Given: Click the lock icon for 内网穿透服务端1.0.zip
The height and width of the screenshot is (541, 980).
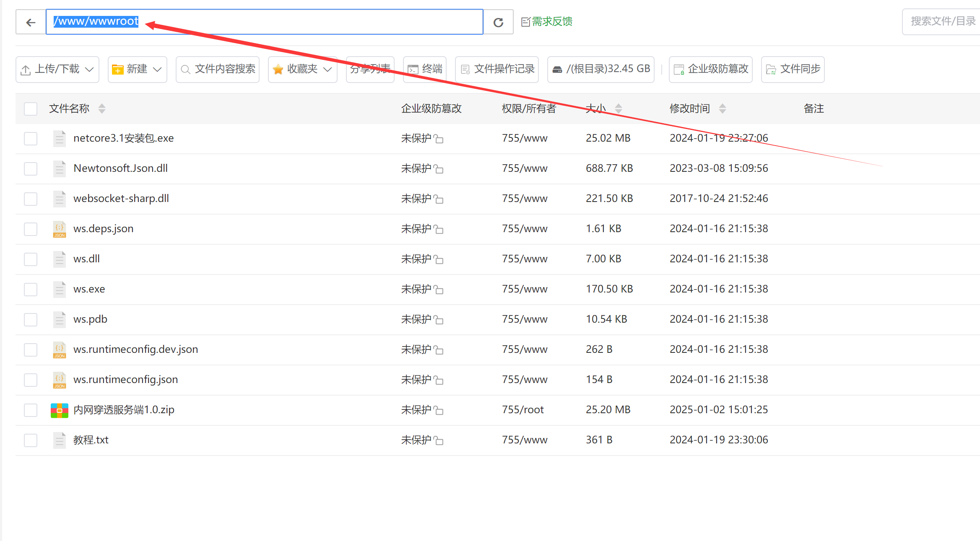Looking at the screenshot, I should tap(438, 410).
